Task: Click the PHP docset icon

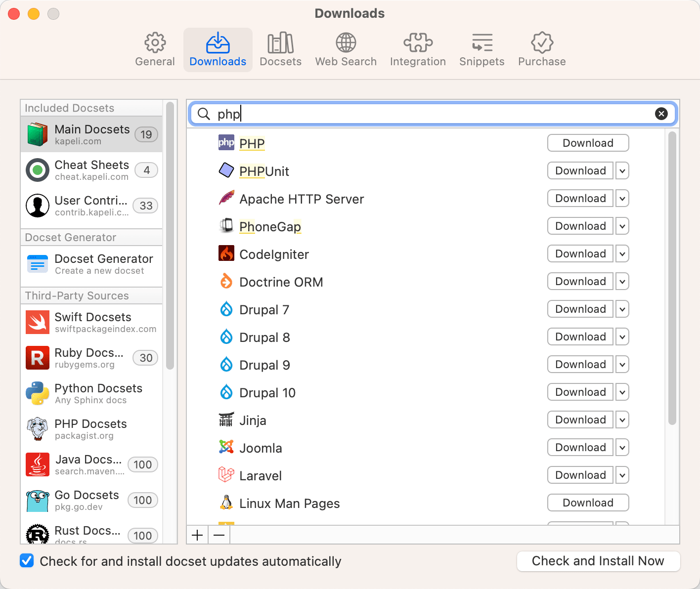Action: (x=226, y=143)
